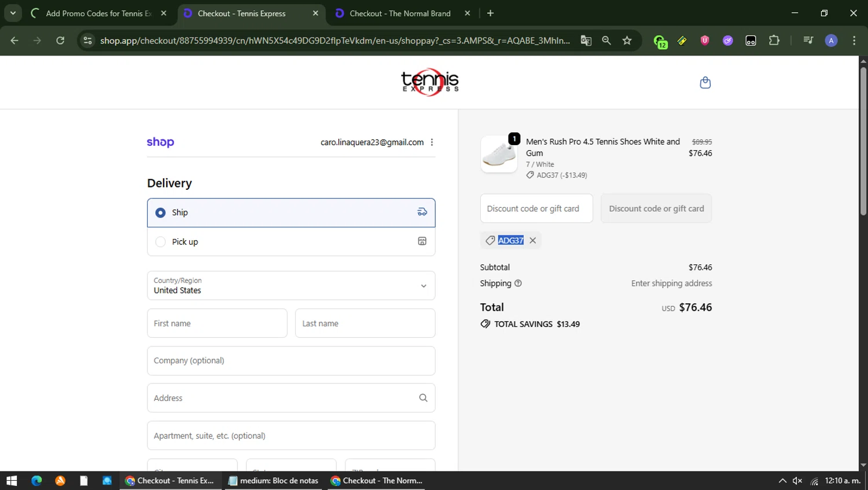This screenshot has height=490, width=868.
Task: Click the shipping help question mark icon
Action: click(518, 283)
